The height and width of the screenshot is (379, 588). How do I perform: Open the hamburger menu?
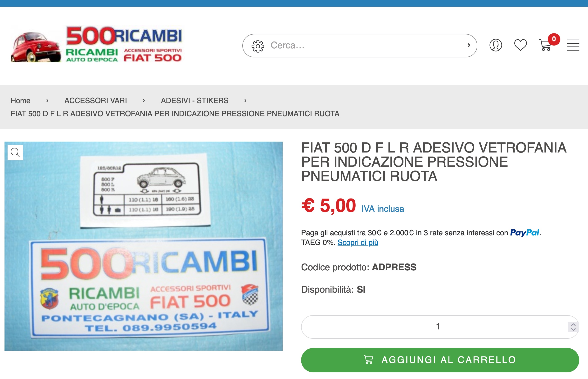point(573,45)
